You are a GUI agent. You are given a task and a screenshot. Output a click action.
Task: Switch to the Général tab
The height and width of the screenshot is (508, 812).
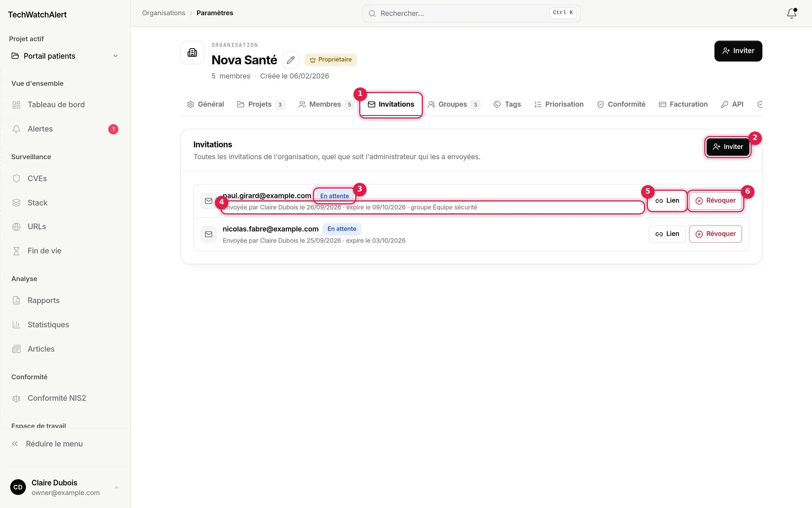tap(206, 104)
